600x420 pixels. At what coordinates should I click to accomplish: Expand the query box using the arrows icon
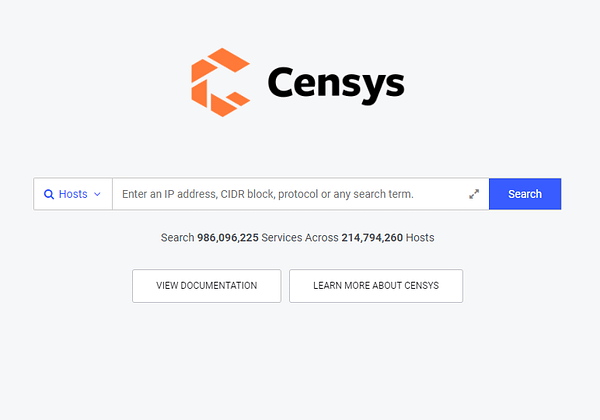click(474, 194)
